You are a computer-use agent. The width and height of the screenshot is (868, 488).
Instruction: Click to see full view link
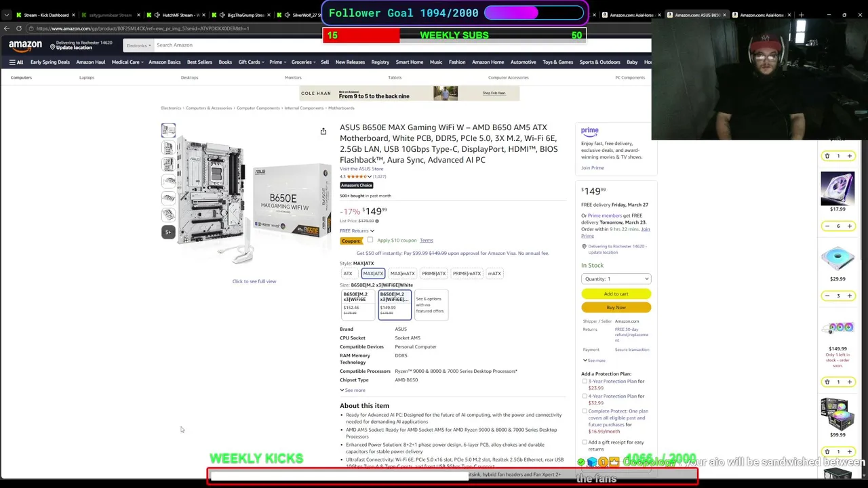pyautogui.click(x=254, y=281)
